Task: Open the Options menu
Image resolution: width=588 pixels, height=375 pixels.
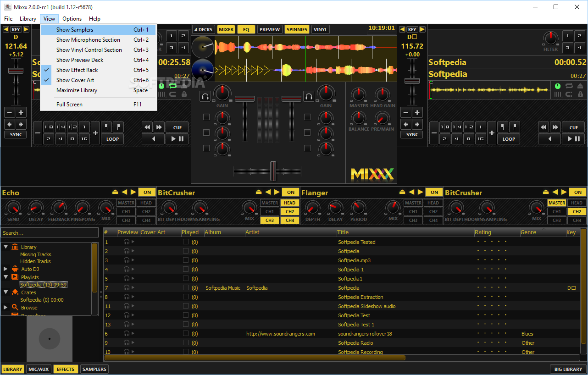Action: coord(72,19)
